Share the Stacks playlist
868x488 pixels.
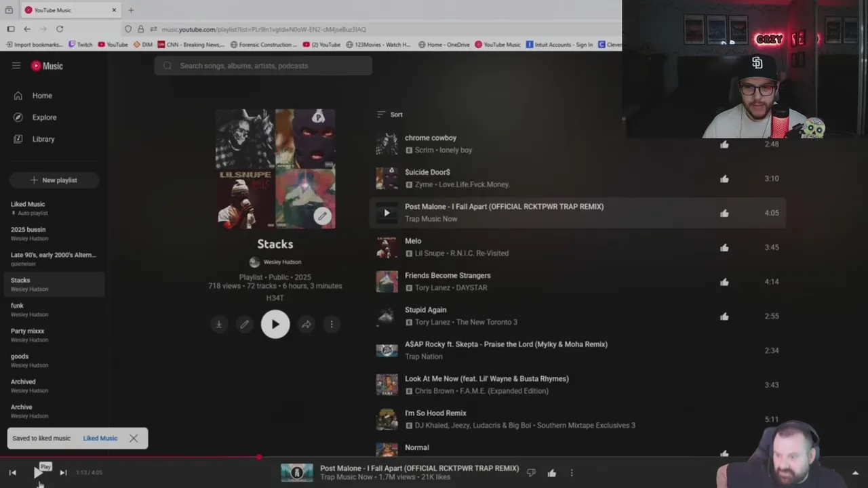(x=307, y=325)
